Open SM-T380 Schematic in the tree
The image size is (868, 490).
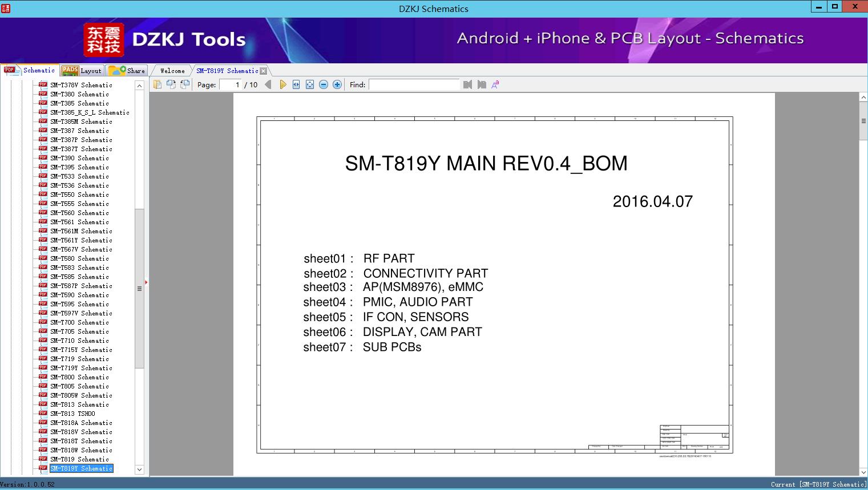(79, 94)
